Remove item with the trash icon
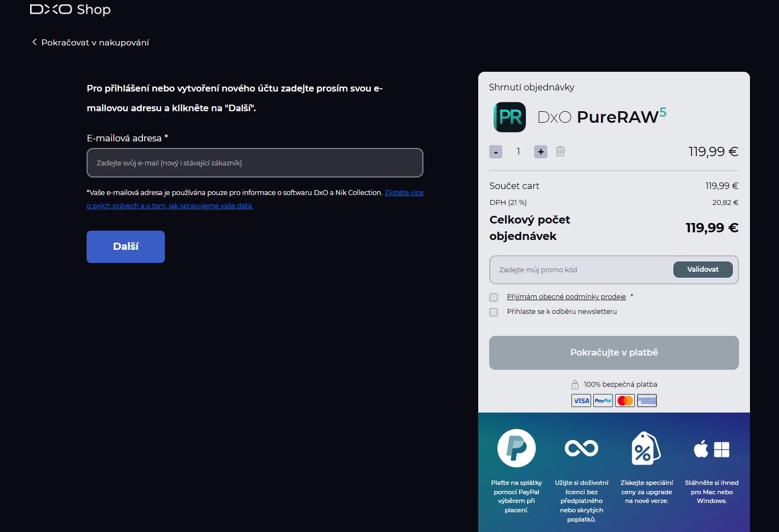Viewport: 779px width, 532px height. coord(560,152)
